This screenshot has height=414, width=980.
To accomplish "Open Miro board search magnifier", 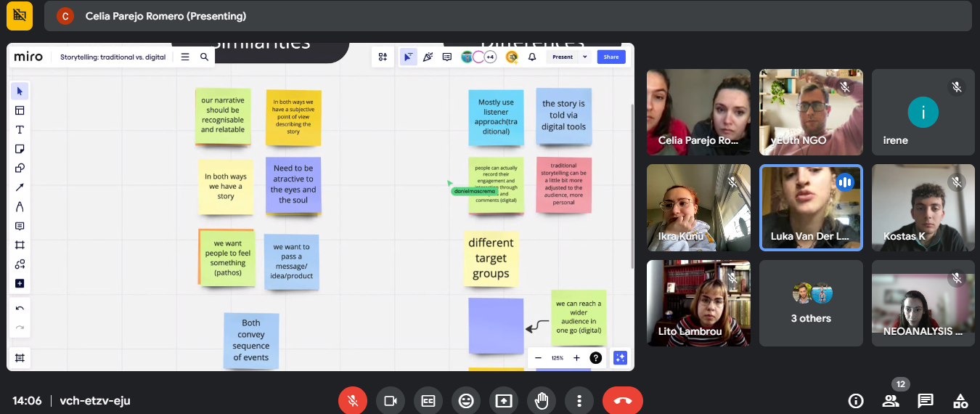I will point(205,57).
